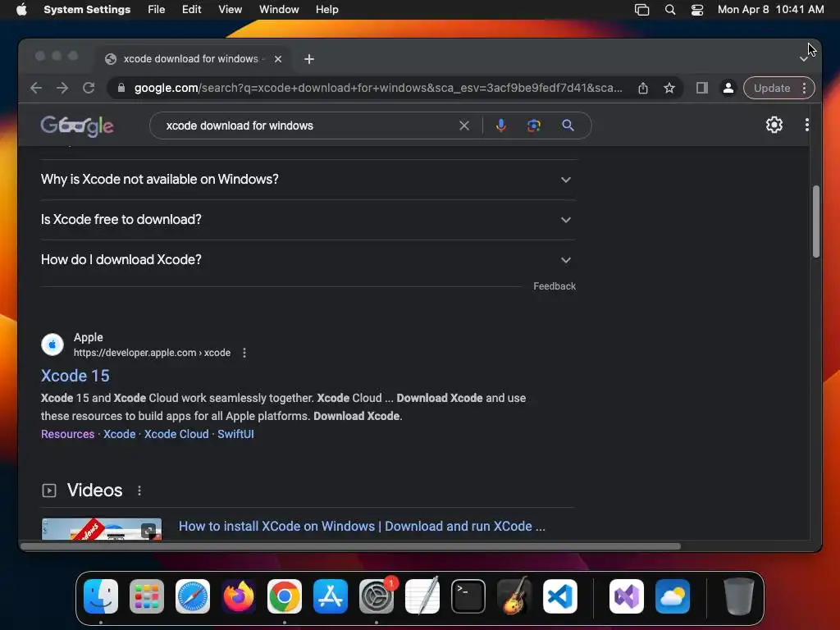840x630 pixels.
Task: Click the XCode video thumbnail
Action: click(102, 529)
